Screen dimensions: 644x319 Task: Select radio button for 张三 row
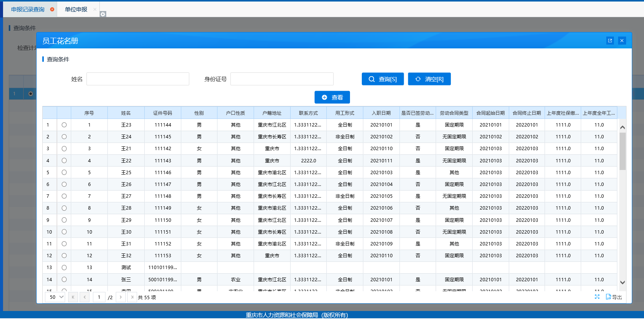point(64,279)
